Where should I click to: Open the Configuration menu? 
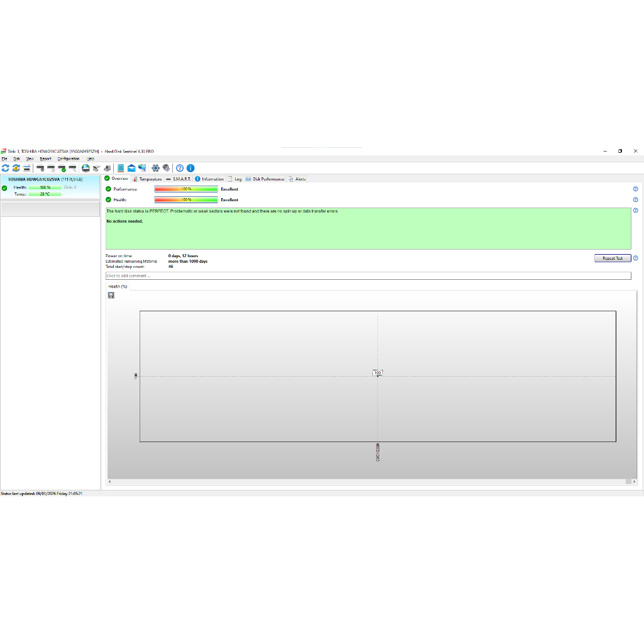(69, 158)
